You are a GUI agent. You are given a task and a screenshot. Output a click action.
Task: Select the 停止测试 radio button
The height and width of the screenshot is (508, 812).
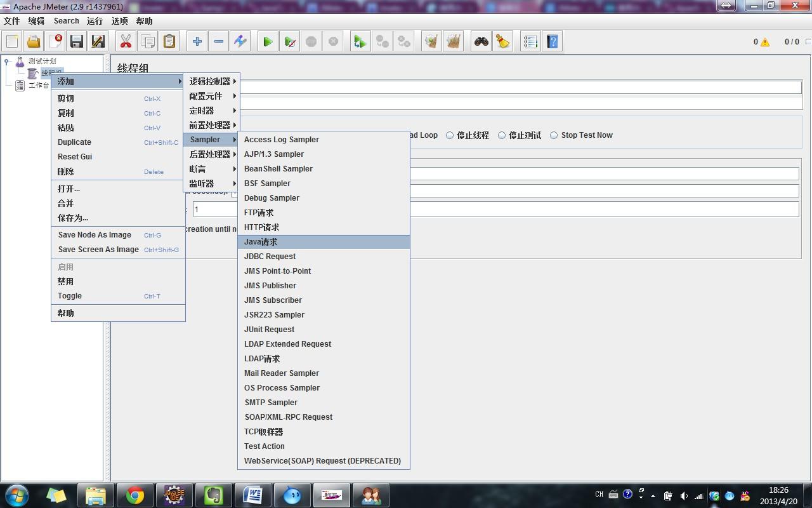click(502, 135)
